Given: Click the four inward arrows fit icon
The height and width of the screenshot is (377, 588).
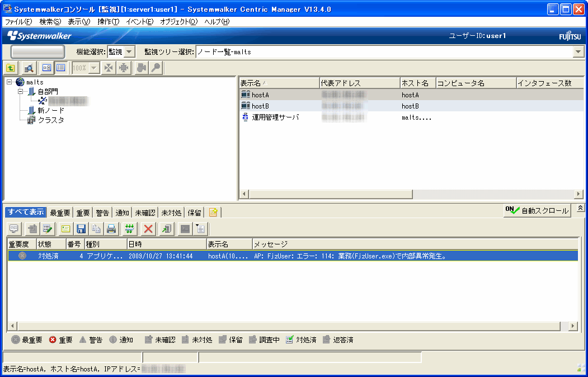Looking at the screenshot, I should tap(109, 68).
